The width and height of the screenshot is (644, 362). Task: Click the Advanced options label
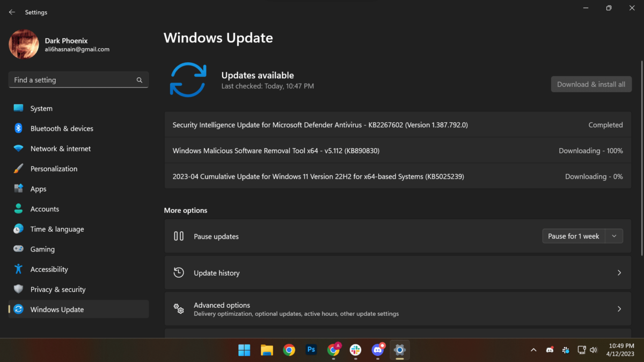(x=222, y=305)
